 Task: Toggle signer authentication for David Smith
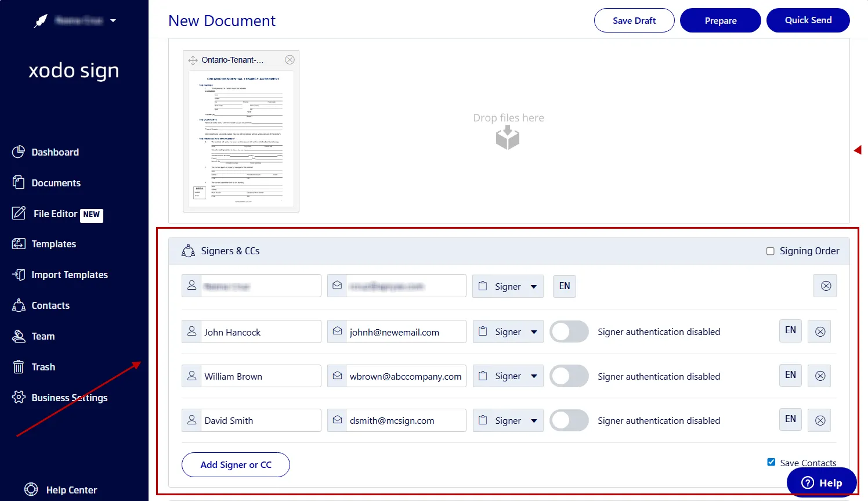point(569,420)
